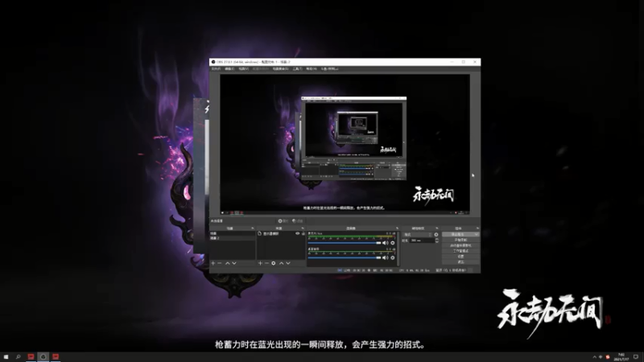The height and width of the screenshot is (362, 644).
Task: Pop out the Sources dock panel
Action: (x=303, y=228)
